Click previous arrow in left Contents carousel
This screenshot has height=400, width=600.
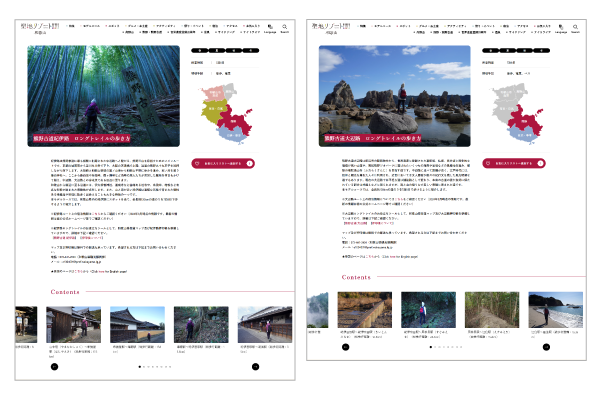point(54,367)
